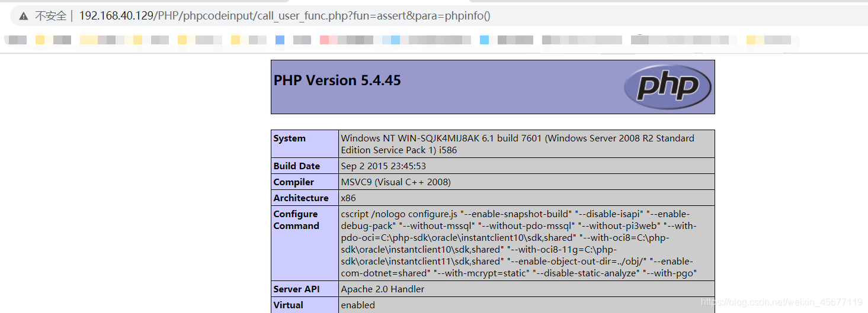Screen dimensions: 868x313
Task: Select the Compiler label cell
Action: tap(305, 182)
